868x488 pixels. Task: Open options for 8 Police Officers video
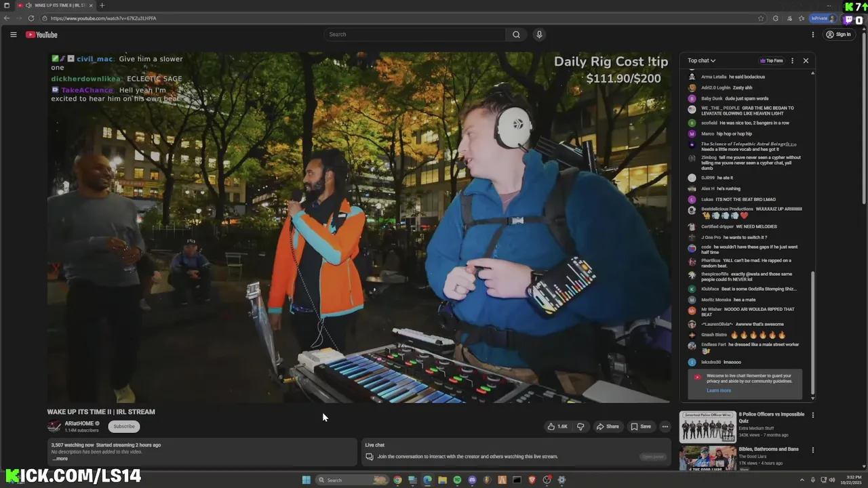[812, 415]
